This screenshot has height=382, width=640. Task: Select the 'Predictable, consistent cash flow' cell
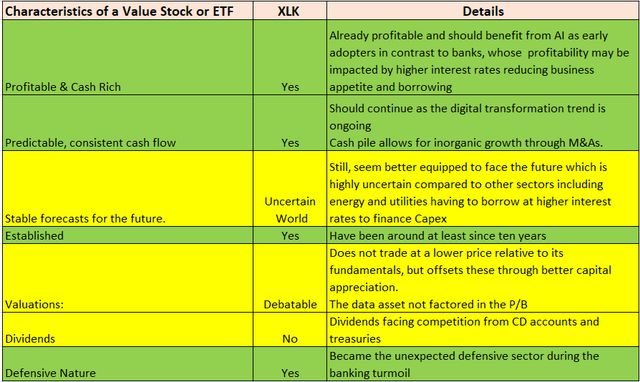[128, 123]
